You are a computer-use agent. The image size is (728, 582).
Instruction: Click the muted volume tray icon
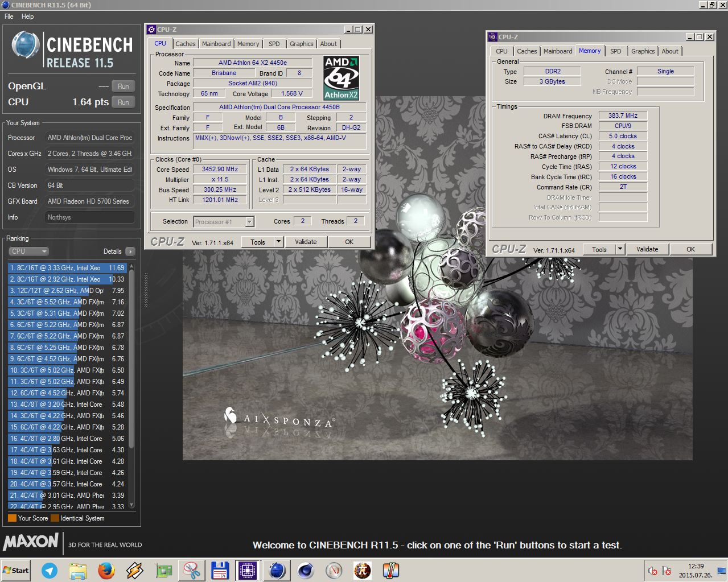(x=653, y=571)
